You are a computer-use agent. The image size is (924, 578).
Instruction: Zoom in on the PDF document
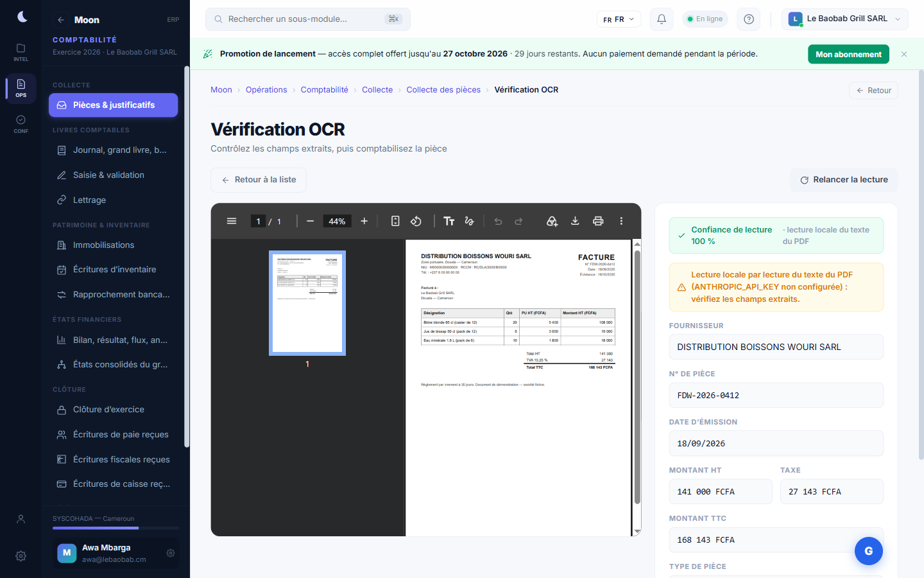pyautogui.click(x=364, y=221)
